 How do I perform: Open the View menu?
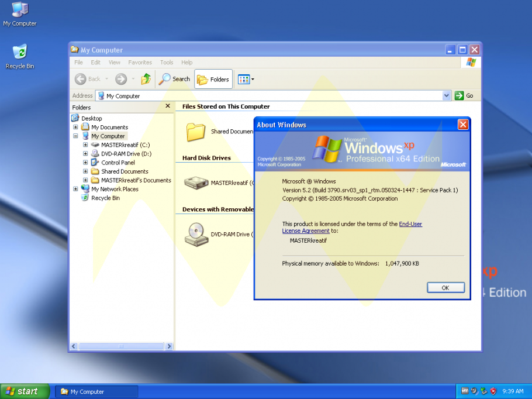tap(115, 63)
